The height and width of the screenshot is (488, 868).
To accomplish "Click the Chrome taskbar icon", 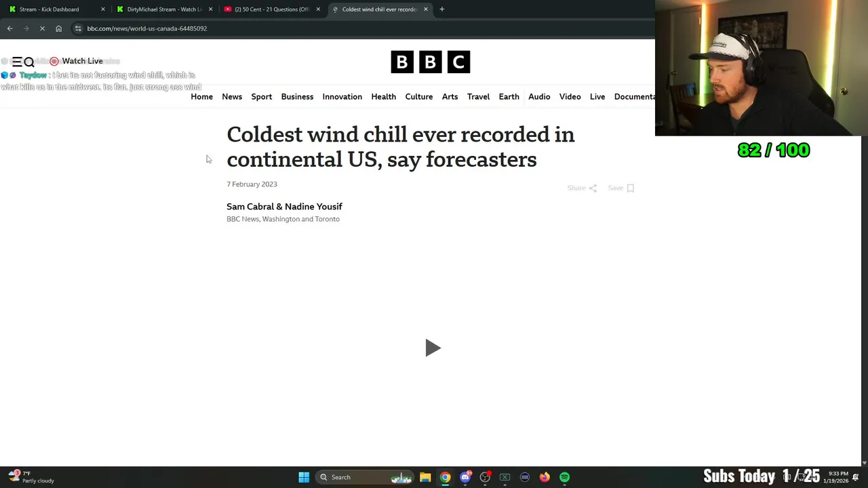I will tap(445, 477).
